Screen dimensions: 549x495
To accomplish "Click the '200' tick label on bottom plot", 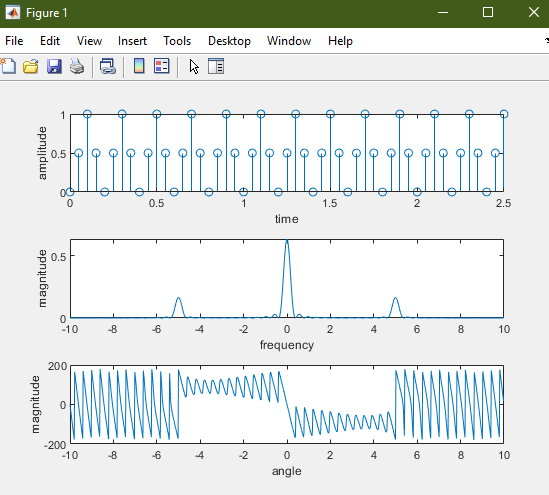I will [x=58, y=366].
